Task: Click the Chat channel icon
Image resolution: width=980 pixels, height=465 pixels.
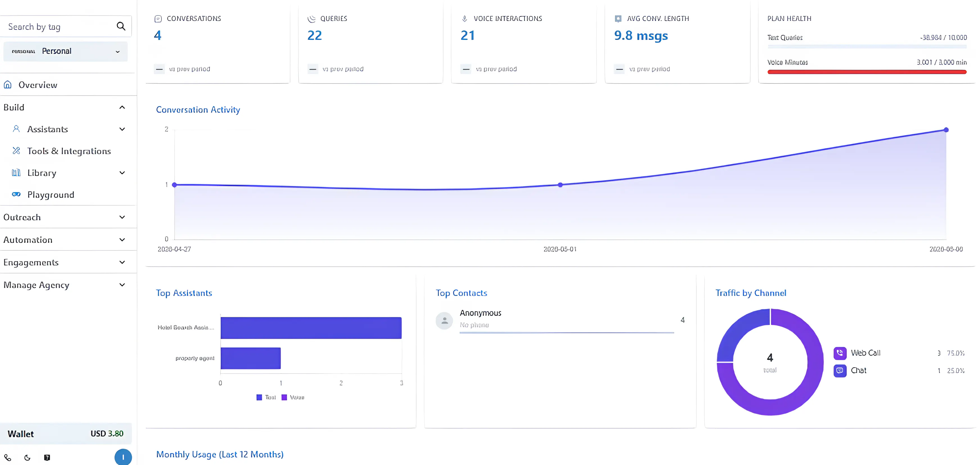Action: (x=840, y=371)
